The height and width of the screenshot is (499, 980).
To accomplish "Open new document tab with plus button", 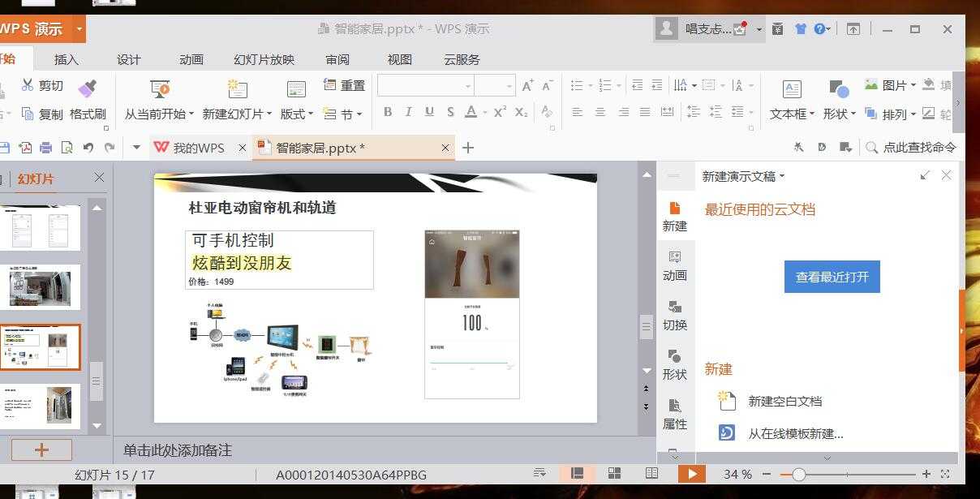I will 467,148.
